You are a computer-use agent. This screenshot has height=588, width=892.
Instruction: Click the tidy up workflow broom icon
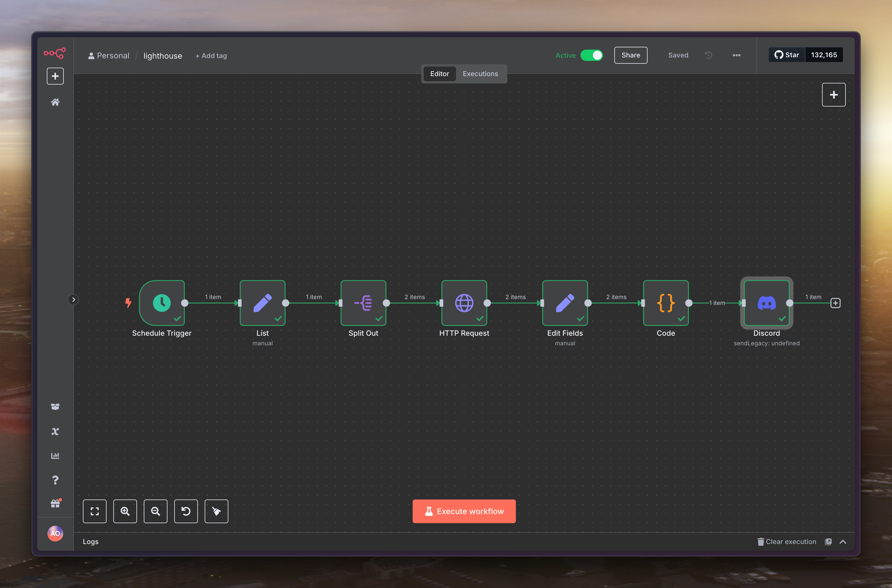(216, 511)
